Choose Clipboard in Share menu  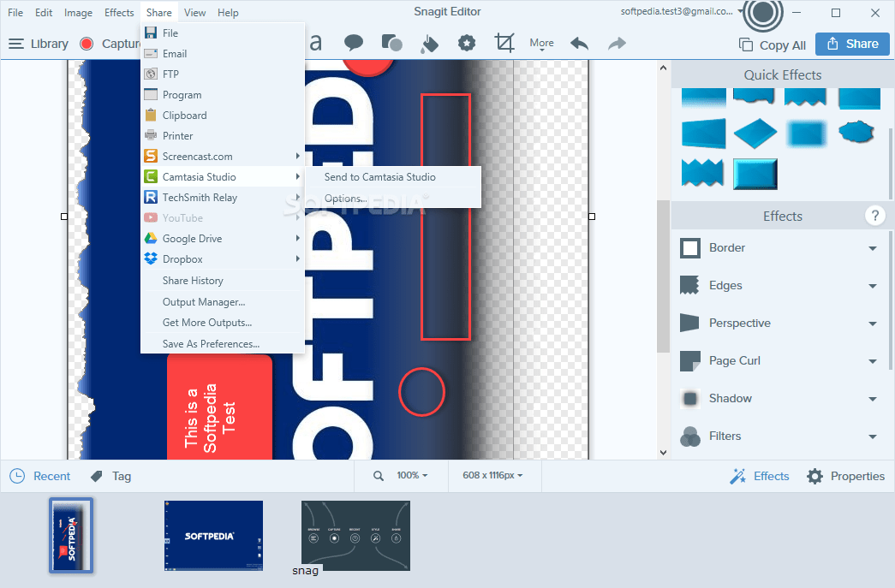tap(223, 116)
